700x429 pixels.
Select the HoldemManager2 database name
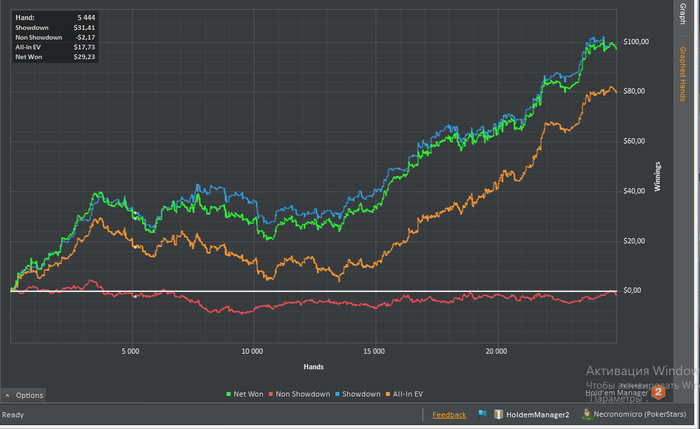(x=538, y=415)
